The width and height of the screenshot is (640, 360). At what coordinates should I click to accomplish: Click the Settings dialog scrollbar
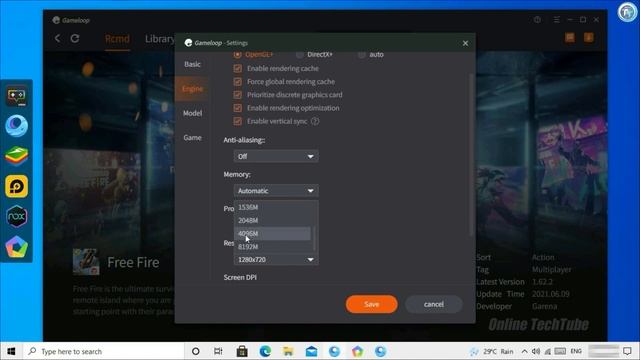click(x=471, y=155)
